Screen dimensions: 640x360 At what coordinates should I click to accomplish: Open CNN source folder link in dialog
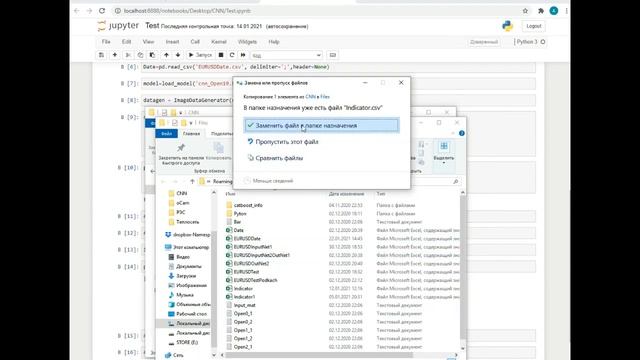pos(311,97)
